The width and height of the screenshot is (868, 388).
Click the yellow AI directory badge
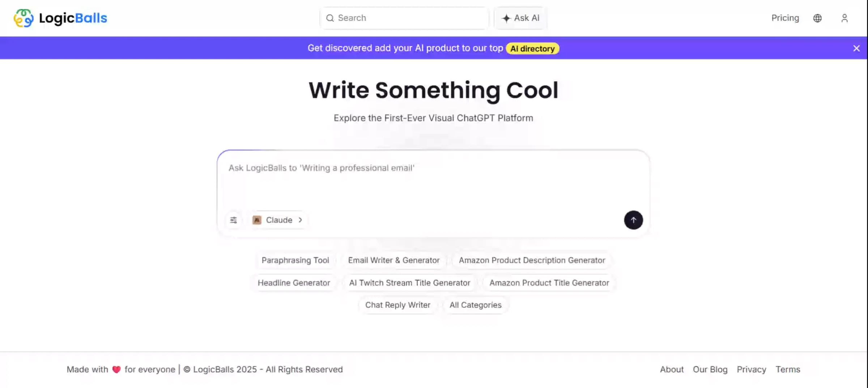(x=532, y=48)
